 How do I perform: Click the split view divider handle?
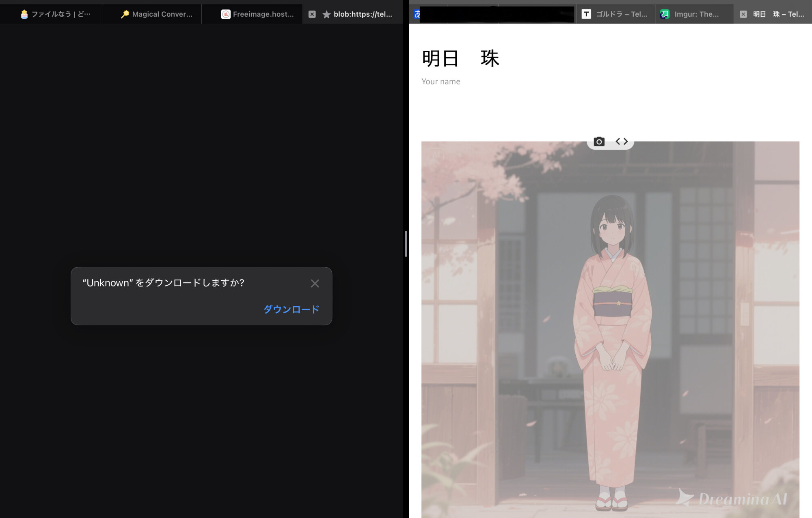pyautogui.click(x=406, y=244)
